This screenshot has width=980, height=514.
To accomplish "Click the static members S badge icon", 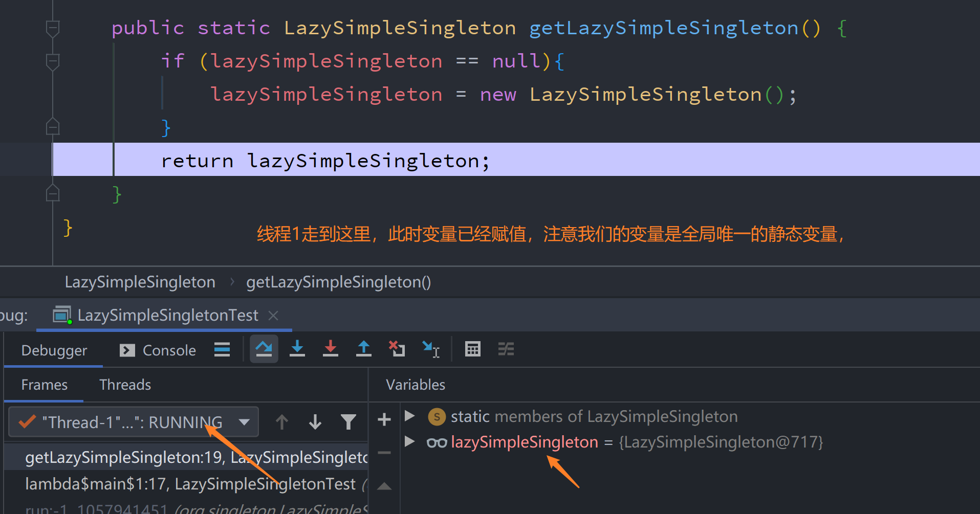I will point(437,417).
